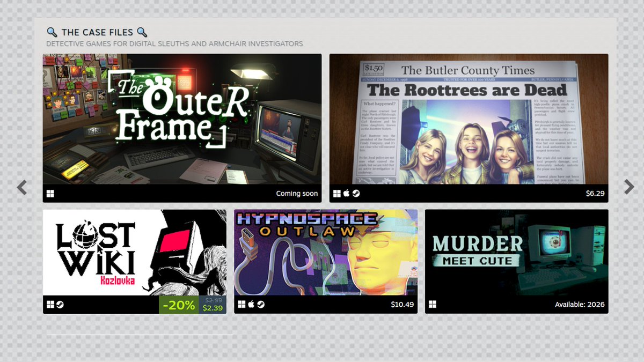
Task: Open The Outer Frame game capsule
Action: pos(182,128)
